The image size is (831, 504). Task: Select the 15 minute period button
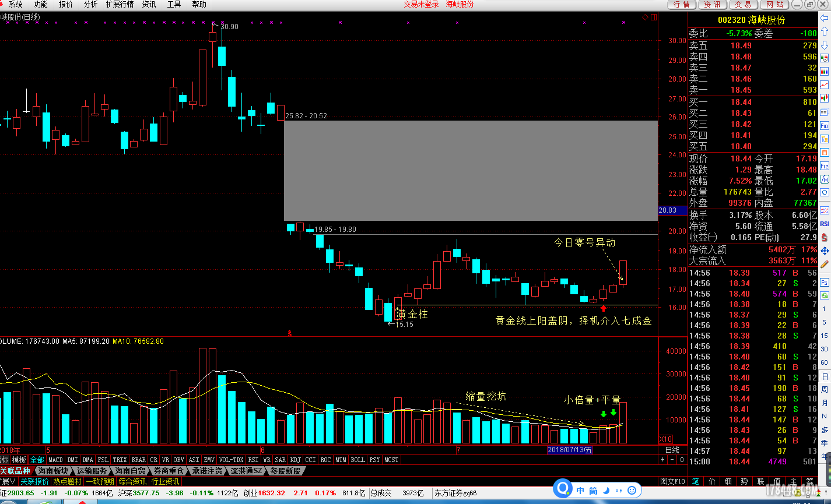click(x=824, y=336)
